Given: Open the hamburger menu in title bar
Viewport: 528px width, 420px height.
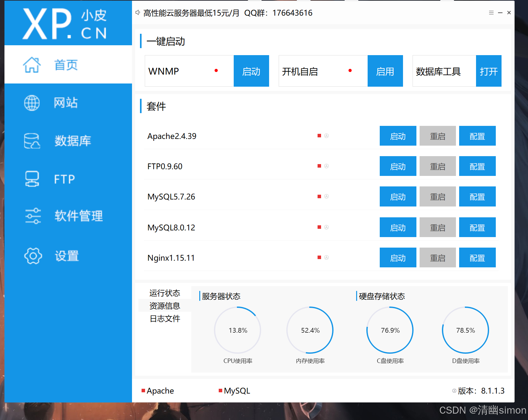Looking at the screenshot, I should 491,13.
